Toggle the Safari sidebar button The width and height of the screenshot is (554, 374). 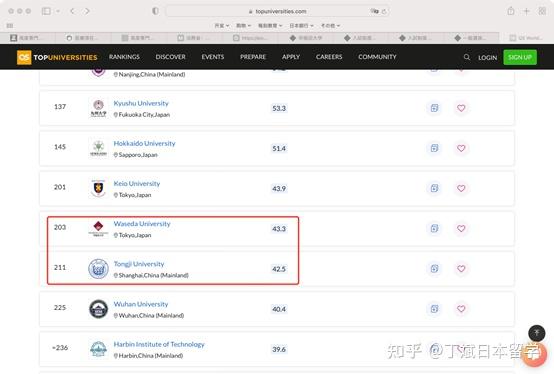tap(46, 11)
